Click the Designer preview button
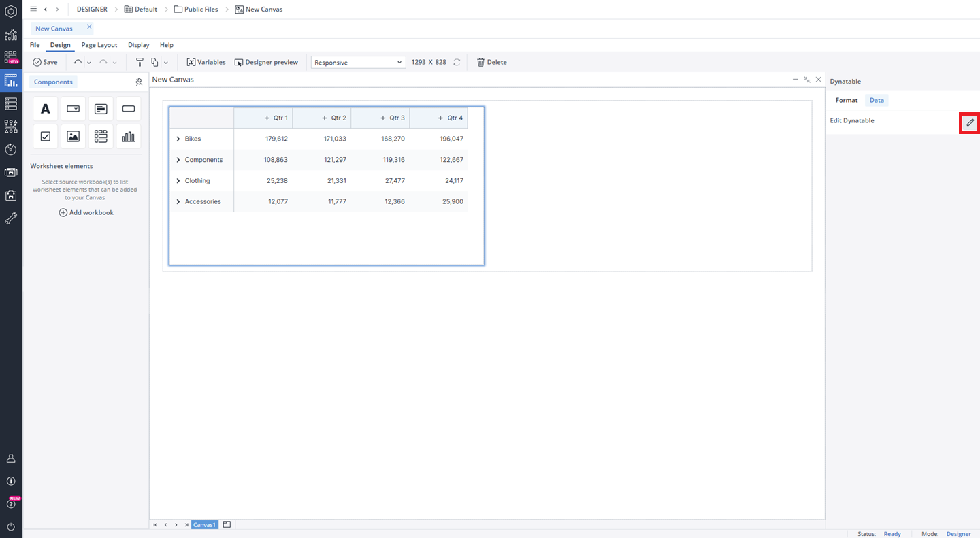This screenshot has width=980, height=538. [x=266, y=63]
